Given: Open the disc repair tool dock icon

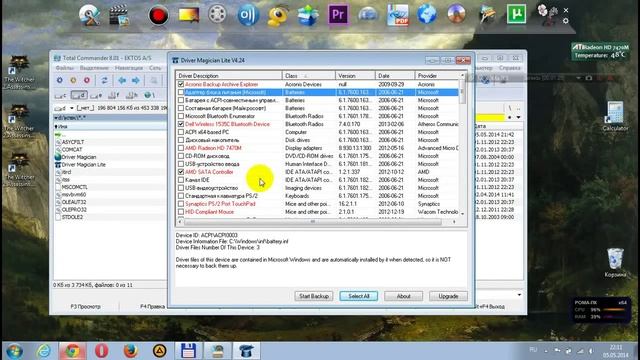Looking at the screenshot, I should [x=89, y=16].
